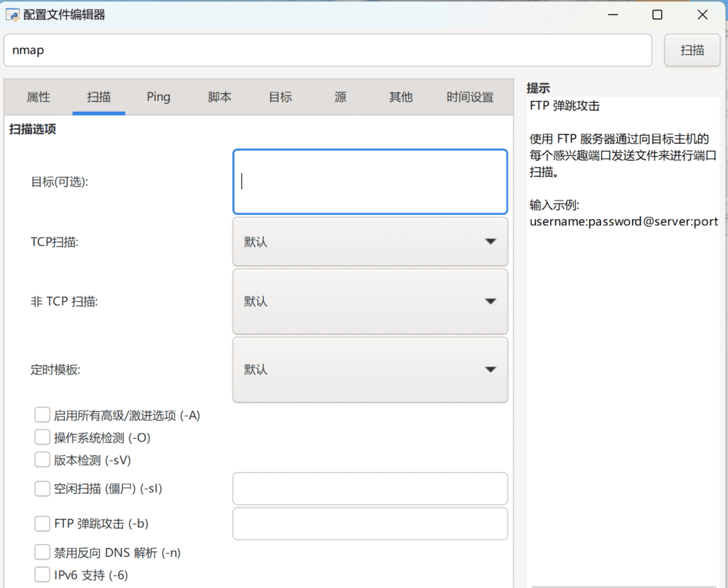
Task: Enable 操作系统检测 (-O) checkbox
Action: click(42, 437)
